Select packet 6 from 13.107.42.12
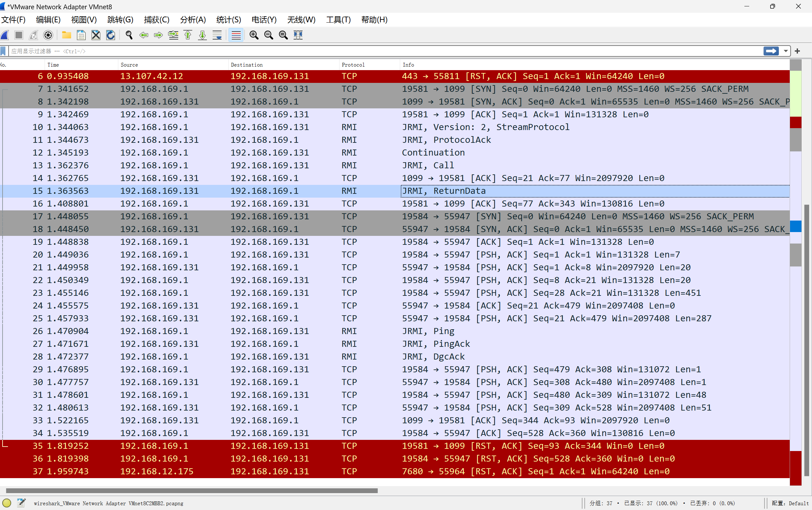Image resolution: width=812 pixels, height=510 pixels. point(395,76)
